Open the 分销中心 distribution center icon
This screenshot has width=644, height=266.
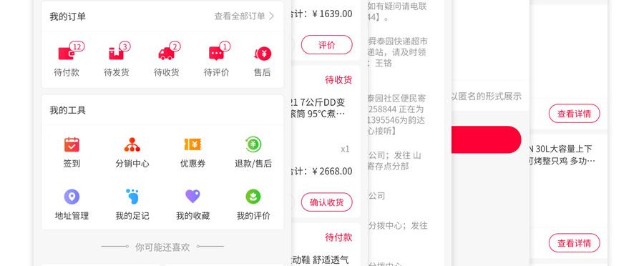click(x=132, y=144)
